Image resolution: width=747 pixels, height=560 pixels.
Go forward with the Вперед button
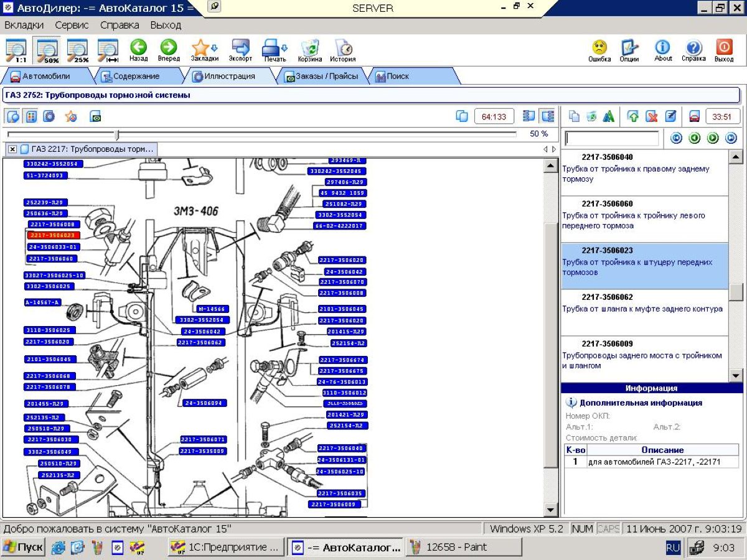[169, 50]
